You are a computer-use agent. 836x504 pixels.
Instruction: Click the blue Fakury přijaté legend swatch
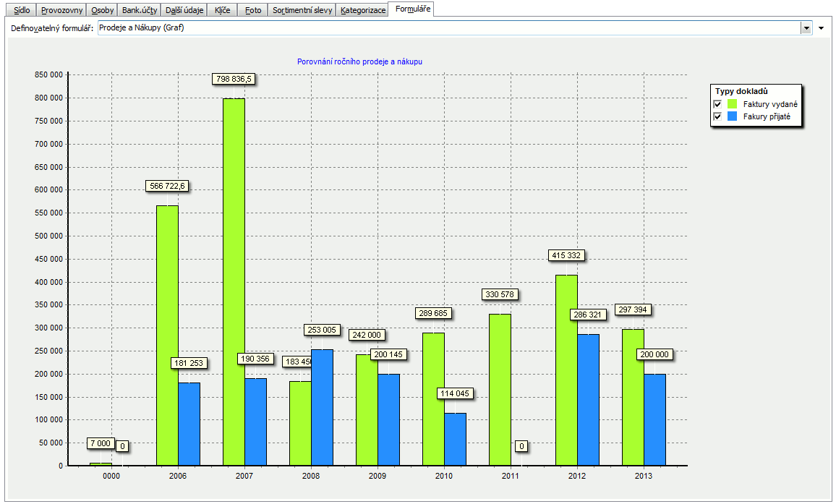click(732, 116)
